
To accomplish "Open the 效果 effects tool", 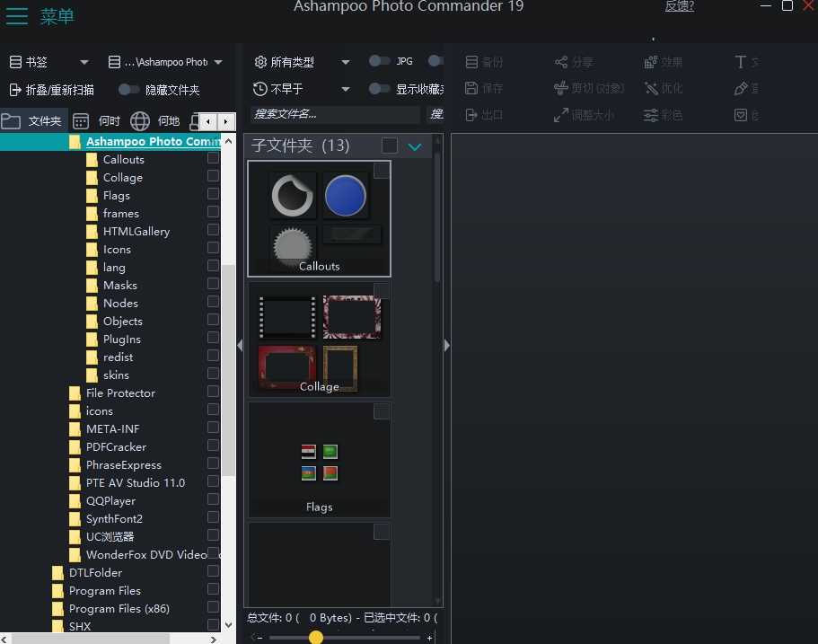I will click(651, 62).
